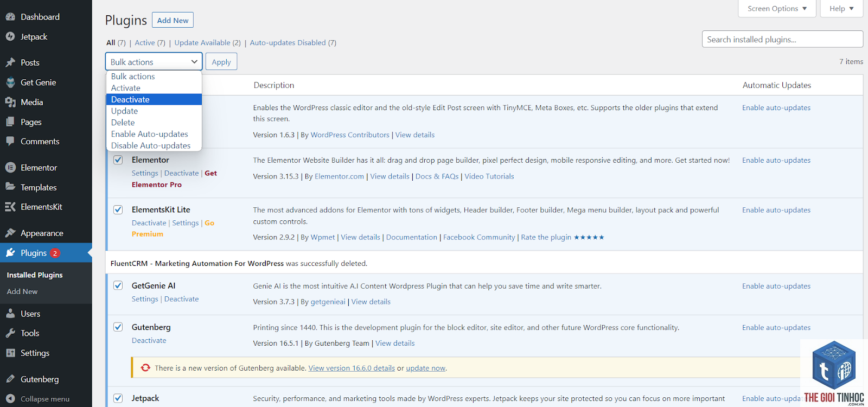Click Rate the plugin stars link
Screen dimensions: 868x407
[562, 237]
